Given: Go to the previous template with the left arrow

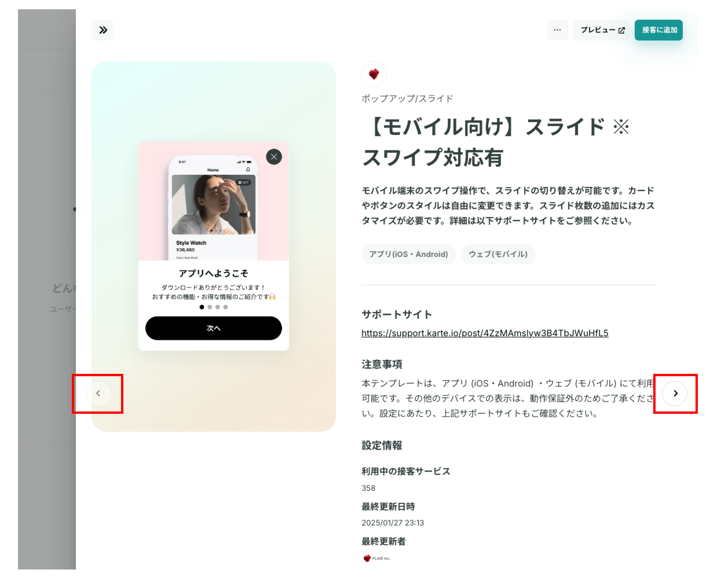Looking at the screenshot, I should tap(98, 393).
